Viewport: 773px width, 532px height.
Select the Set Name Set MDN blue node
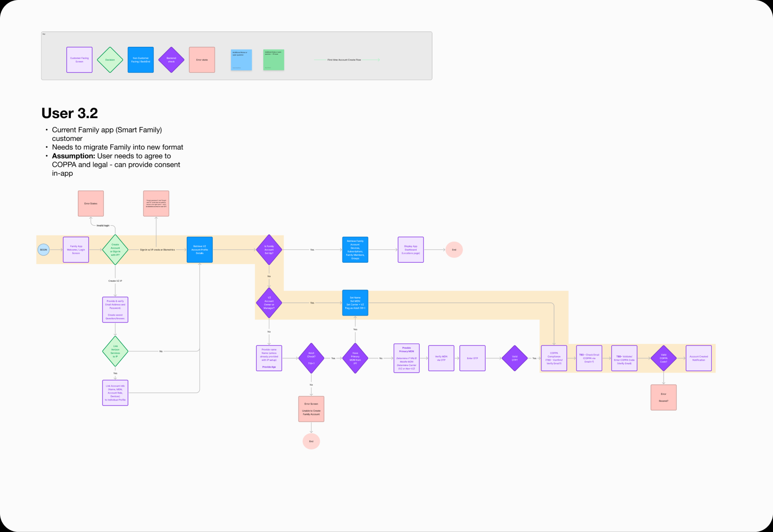tap(355, 303)
